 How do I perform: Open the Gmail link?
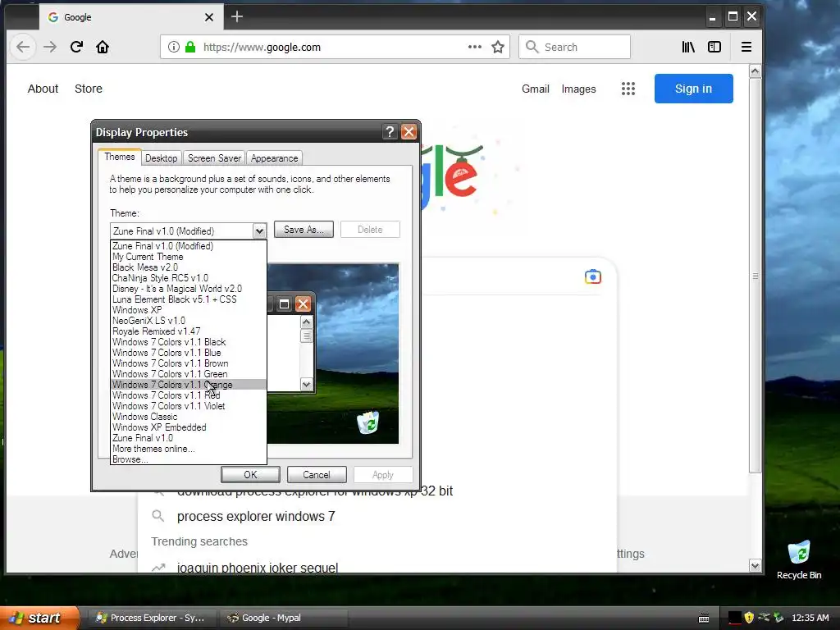535,89
